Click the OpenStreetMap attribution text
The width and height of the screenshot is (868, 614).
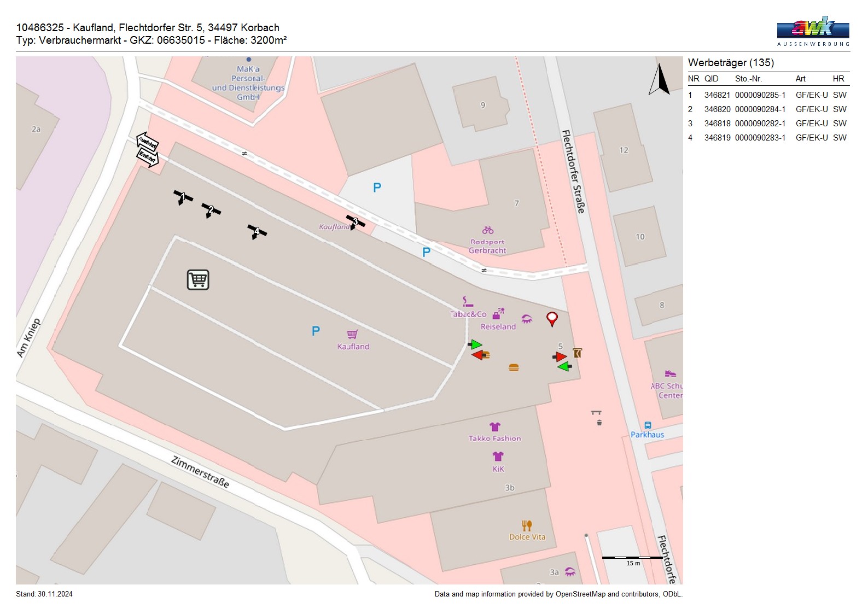tap(558, 594)
